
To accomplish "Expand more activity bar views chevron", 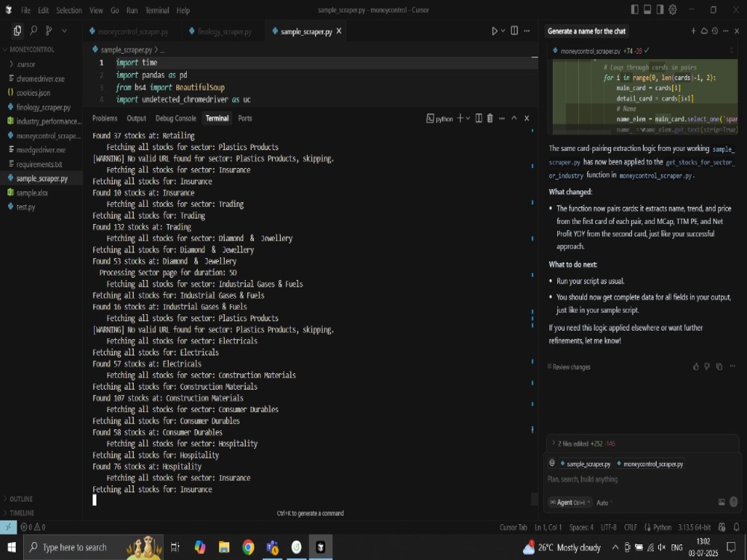I will (x=64, y=31).
